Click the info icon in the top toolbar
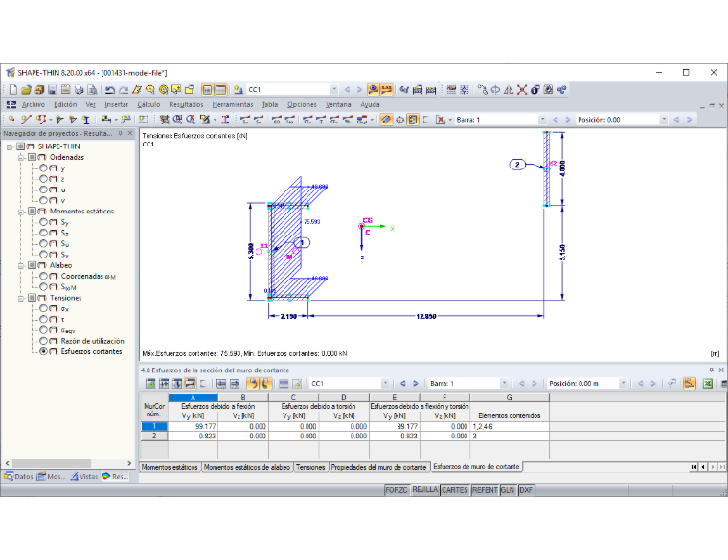Viewport: 728px width, 560px height. pos(535,90)
